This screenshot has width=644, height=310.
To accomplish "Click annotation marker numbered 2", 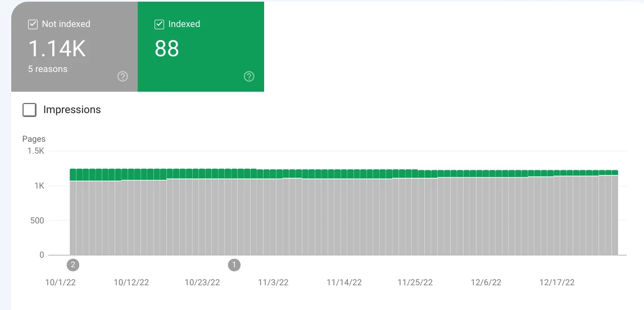I will pos(72,265).
